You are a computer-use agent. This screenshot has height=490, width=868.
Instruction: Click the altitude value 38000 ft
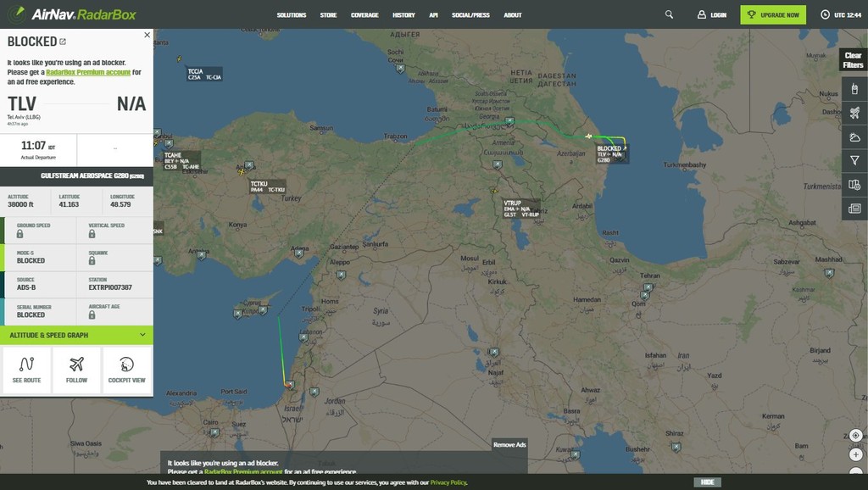(x=20, y=205)
